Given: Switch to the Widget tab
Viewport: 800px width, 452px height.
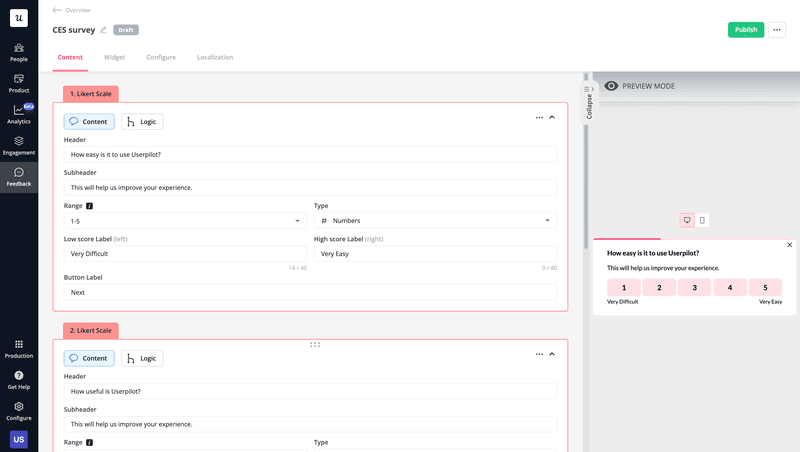Looking at the screenshot, I should click(115, 57).
